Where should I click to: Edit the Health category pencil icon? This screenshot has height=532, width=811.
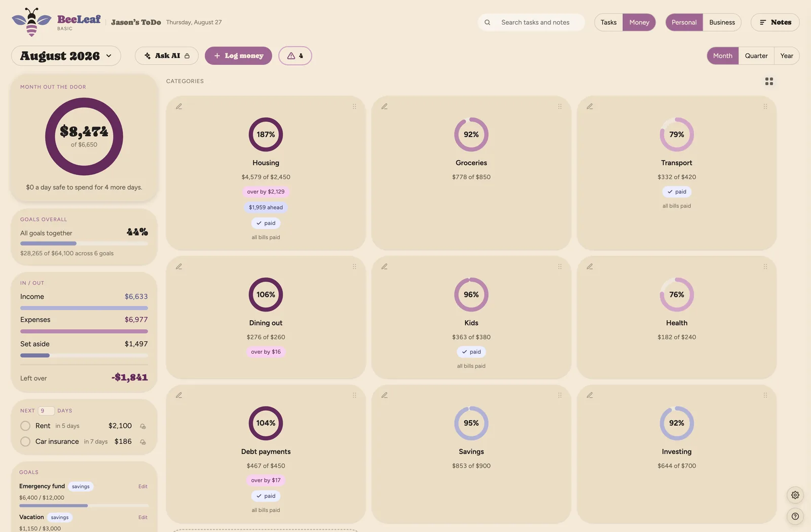(x=589, y=267)
